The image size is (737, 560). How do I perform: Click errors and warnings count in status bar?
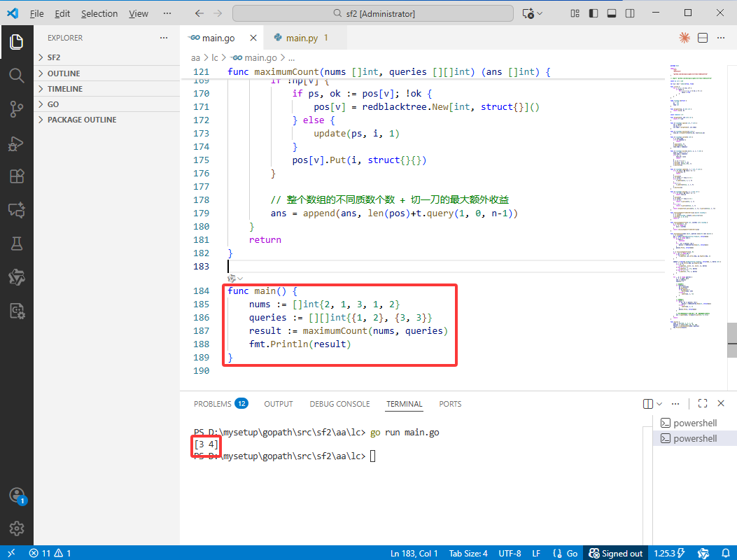click(50, 553)
